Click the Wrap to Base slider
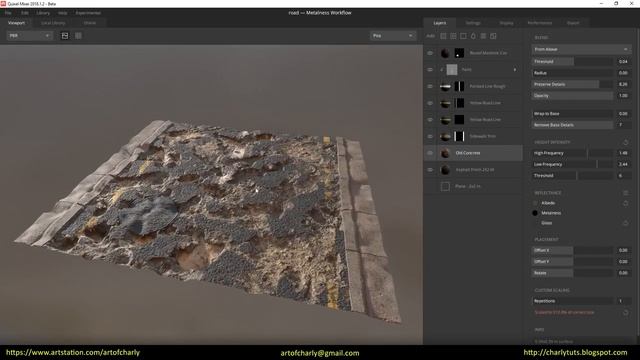This screenshot has width=640, height=360. click(x=572, y=114)
